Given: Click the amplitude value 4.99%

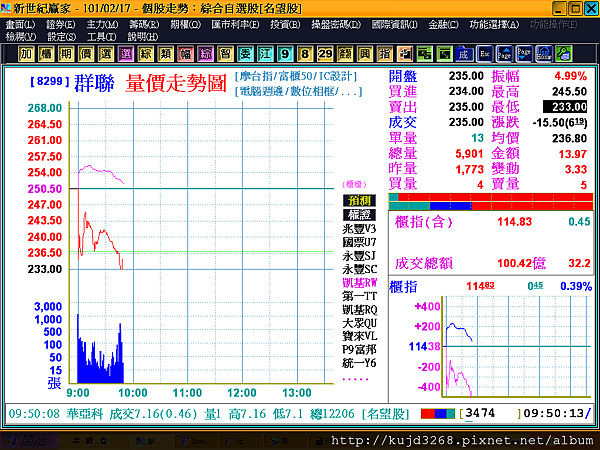Looking at the screenshot, I should point(570,76).
